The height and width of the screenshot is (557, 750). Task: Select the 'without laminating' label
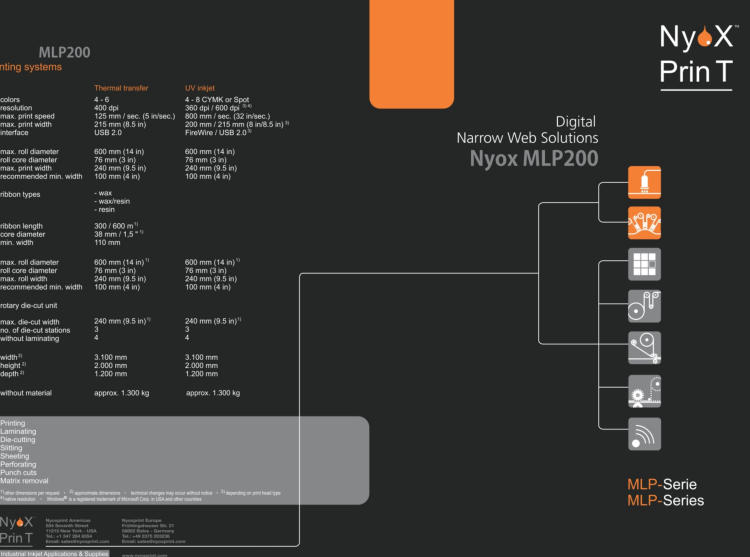click(30, 339)
